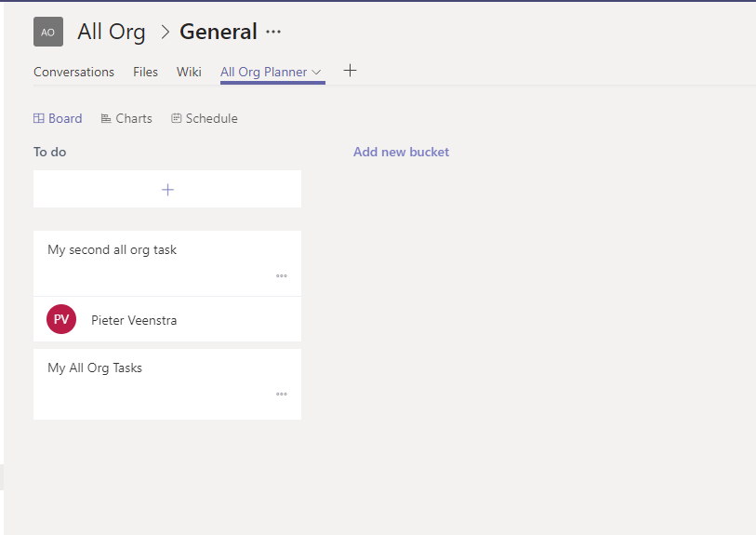Open options for My All Org Tasks card
This screenshot has width=756, height=535.
tap(282, 395)
